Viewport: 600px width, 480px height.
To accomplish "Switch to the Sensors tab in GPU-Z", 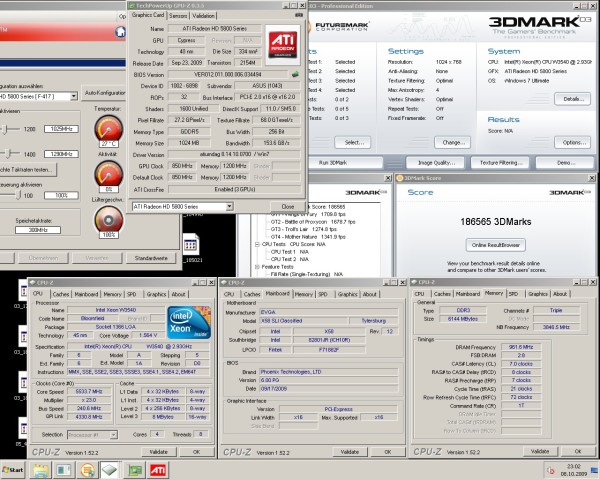I will click(x=178, y=16).
